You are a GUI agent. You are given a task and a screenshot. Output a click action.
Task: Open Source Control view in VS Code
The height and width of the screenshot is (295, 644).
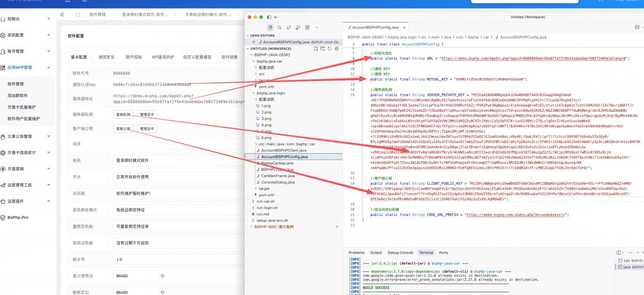(x=289, y=27)
